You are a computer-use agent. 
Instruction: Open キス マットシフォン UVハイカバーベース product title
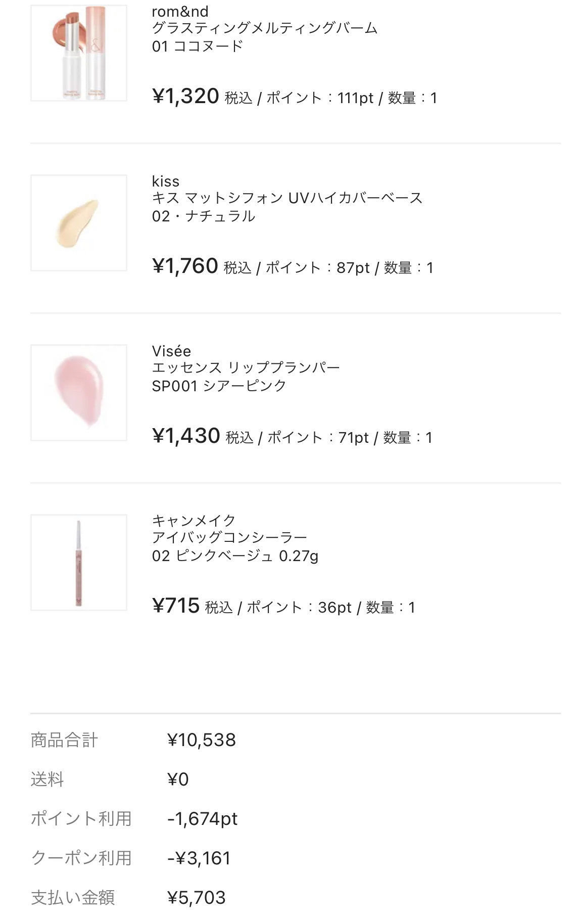(287, 198)
